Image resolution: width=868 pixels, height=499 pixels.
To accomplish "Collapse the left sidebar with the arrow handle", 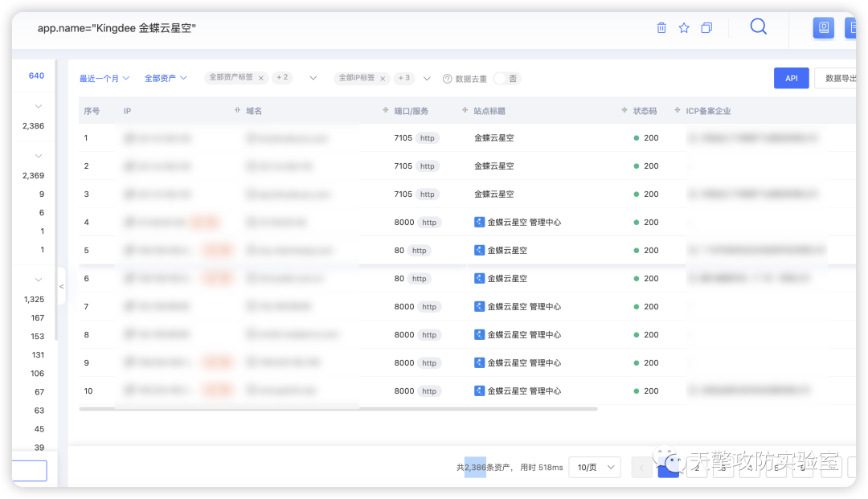I will pos(61,286).
